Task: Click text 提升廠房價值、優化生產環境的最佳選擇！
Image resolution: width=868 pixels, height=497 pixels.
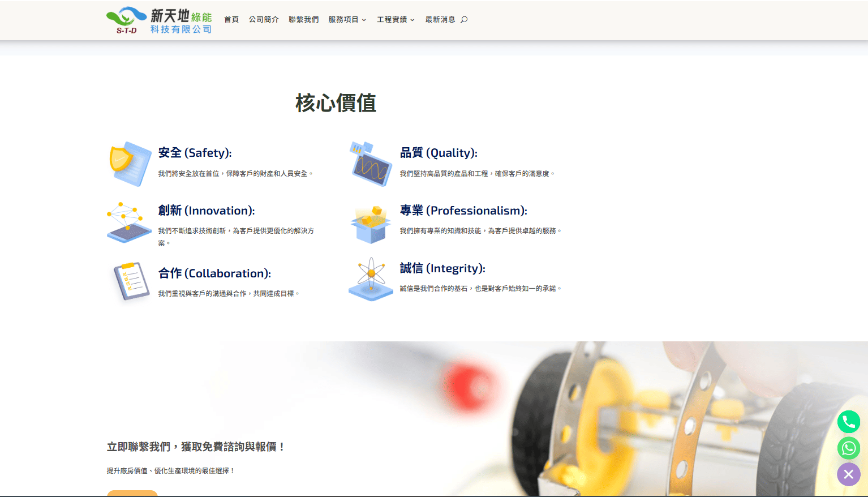Action: (171, 471)
